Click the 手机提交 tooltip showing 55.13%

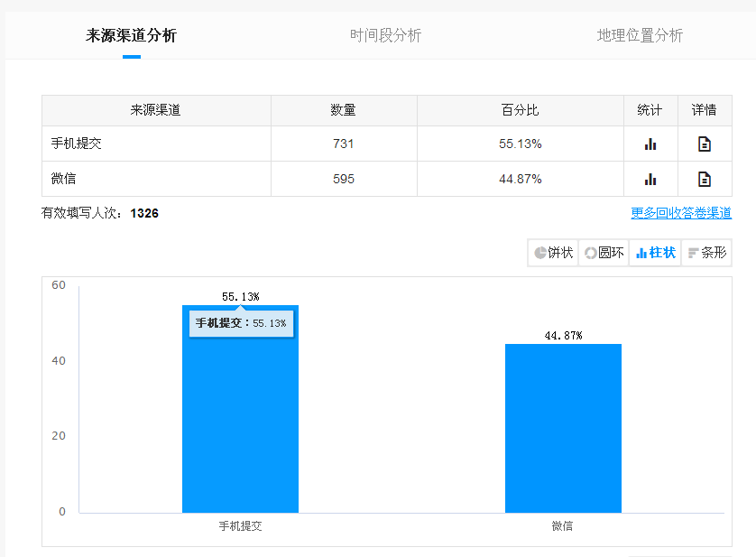click(x=241, y=323)
